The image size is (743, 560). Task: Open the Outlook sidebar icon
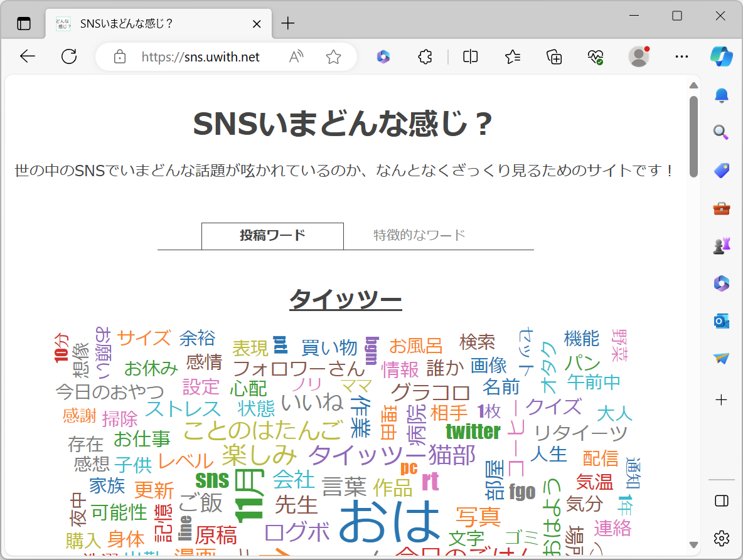(x=721, y=320)
